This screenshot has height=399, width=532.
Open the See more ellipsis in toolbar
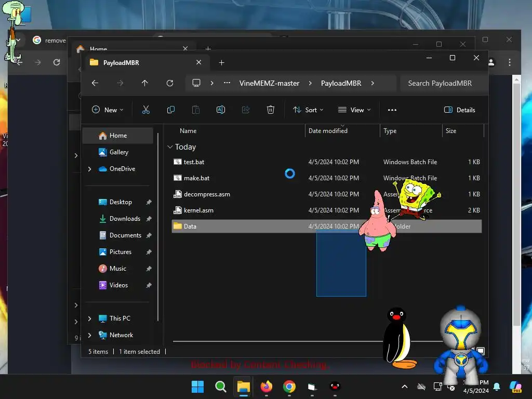392,110
